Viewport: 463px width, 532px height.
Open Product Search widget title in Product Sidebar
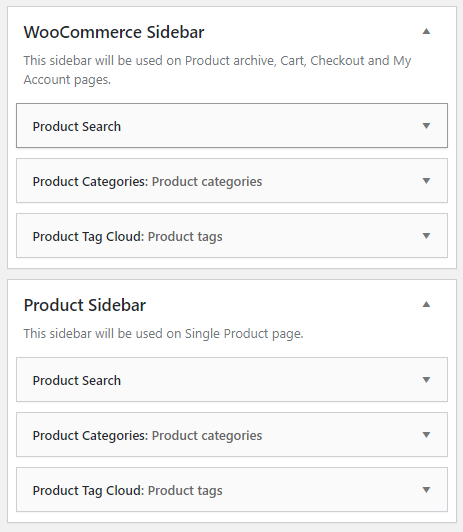point(77,380)
